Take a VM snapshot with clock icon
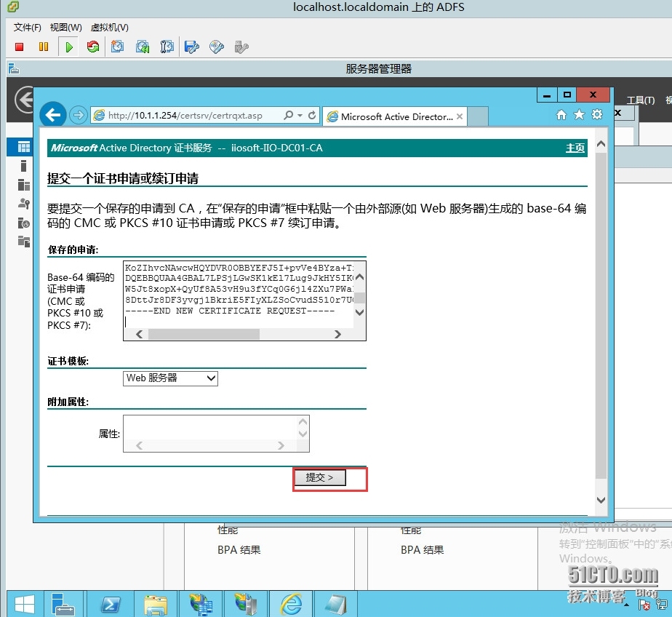The image size is (672, 617). click(x=117, y=47)
